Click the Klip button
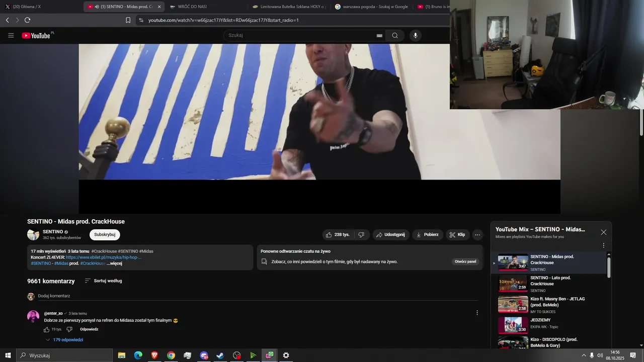This screenshot has width=644, height=362. [457, 235]
